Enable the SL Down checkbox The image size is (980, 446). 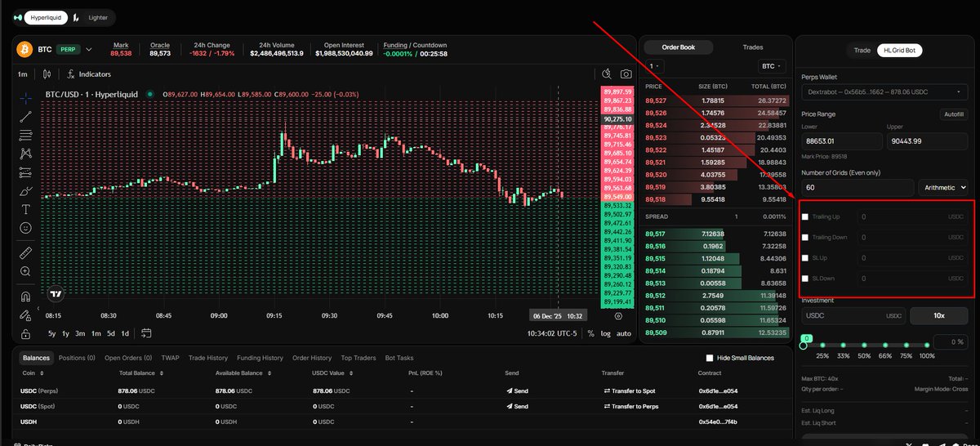pyautogui.click(x=805, y=279)
